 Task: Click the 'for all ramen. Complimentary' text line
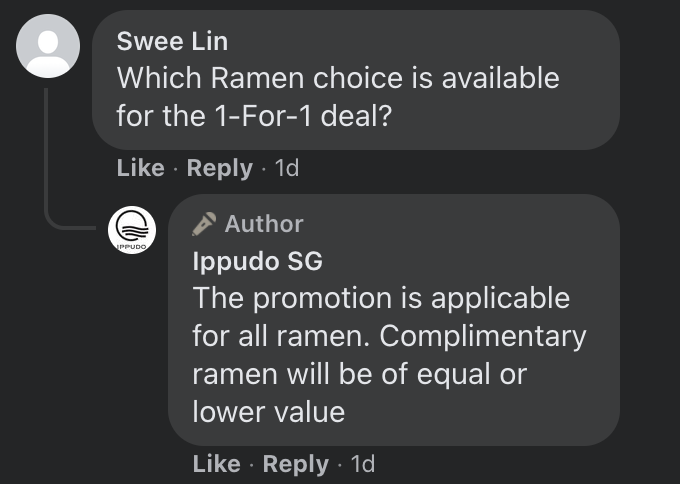click(389, 336)
